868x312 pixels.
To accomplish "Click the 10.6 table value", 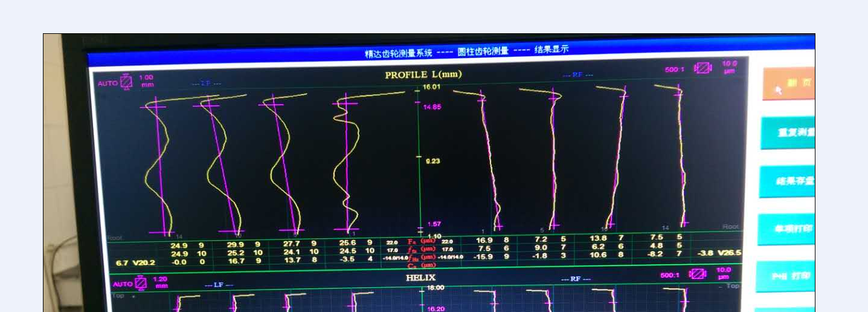I will pyautogui.click(x=598, y=255).
